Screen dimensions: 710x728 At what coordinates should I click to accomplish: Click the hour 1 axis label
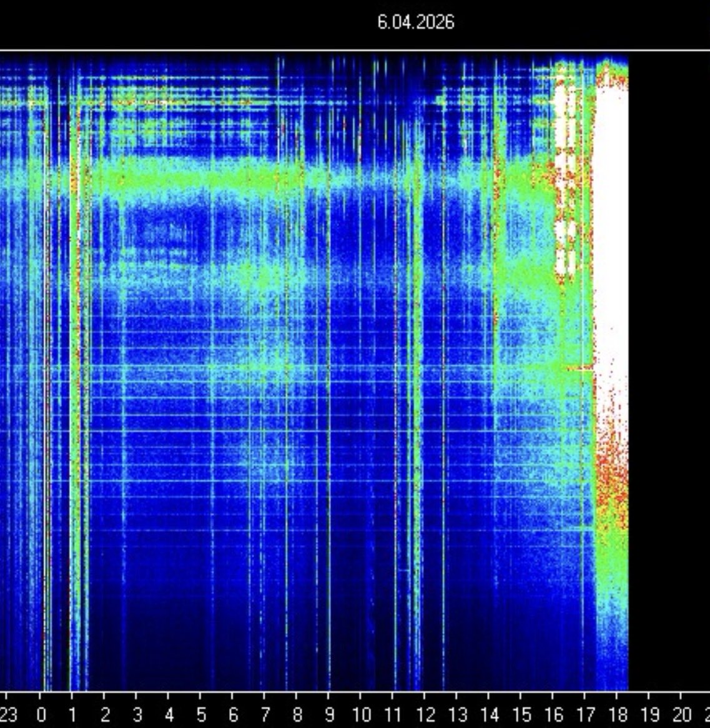click(73, 714)
